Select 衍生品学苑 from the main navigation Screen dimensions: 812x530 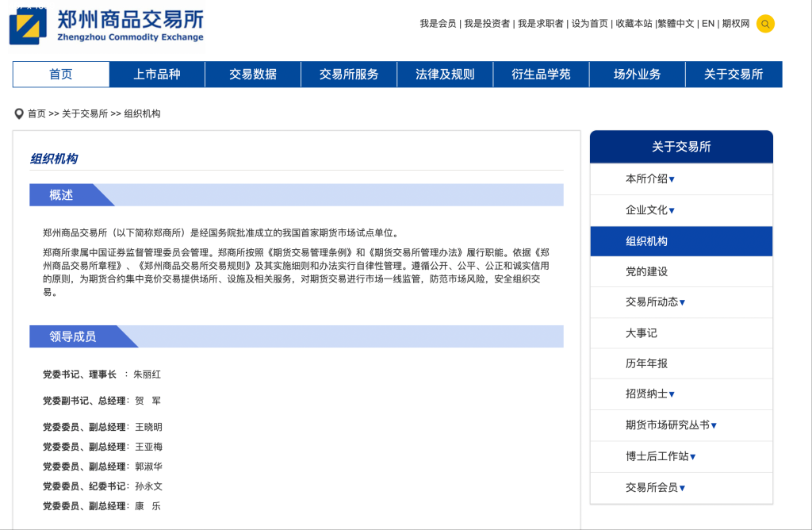click(x=541, y=75)
